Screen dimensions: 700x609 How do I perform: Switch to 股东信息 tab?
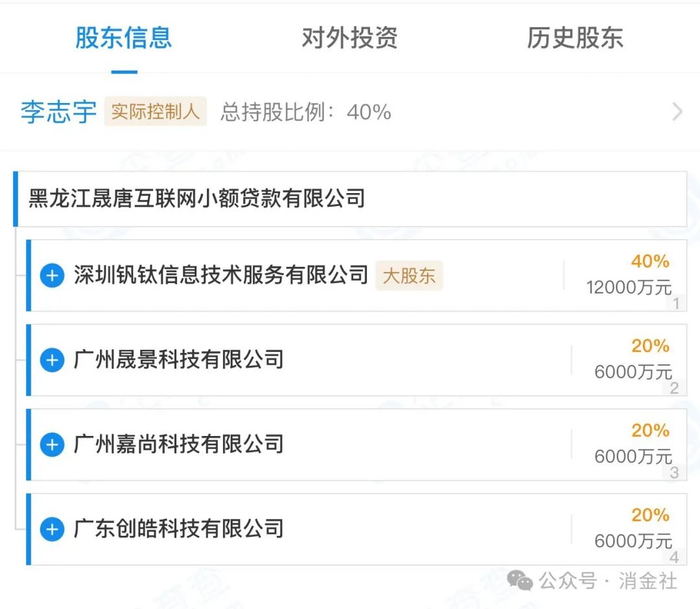pyautogui.click(x=124, y=38)
